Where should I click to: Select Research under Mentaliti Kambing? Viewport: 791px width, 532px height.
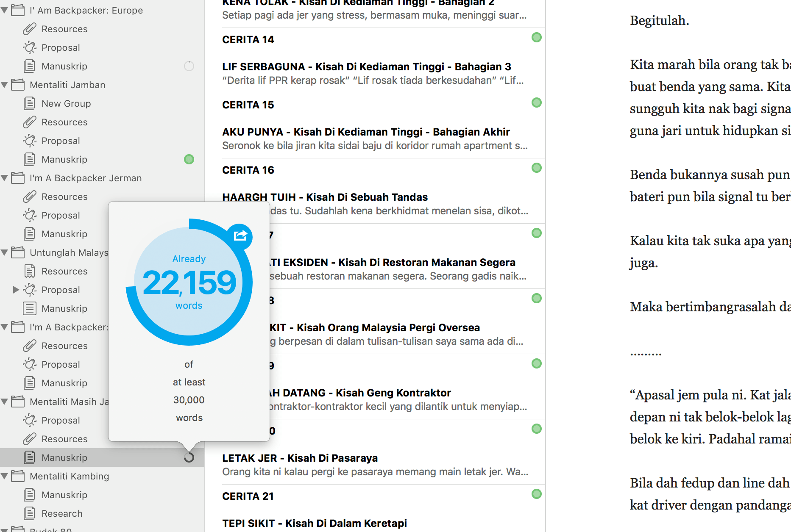tap(62, 513)
